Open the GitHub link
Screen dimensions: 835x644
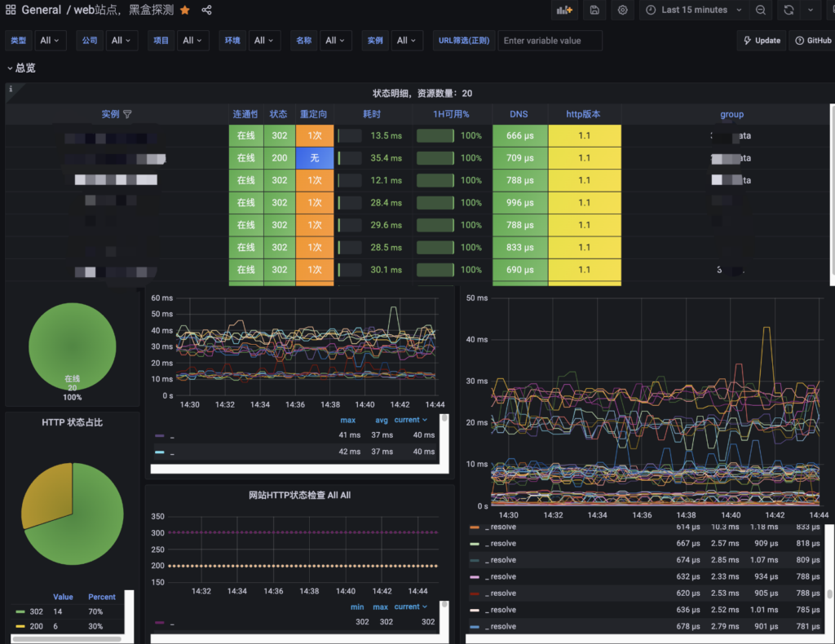[x=812, y=40]
